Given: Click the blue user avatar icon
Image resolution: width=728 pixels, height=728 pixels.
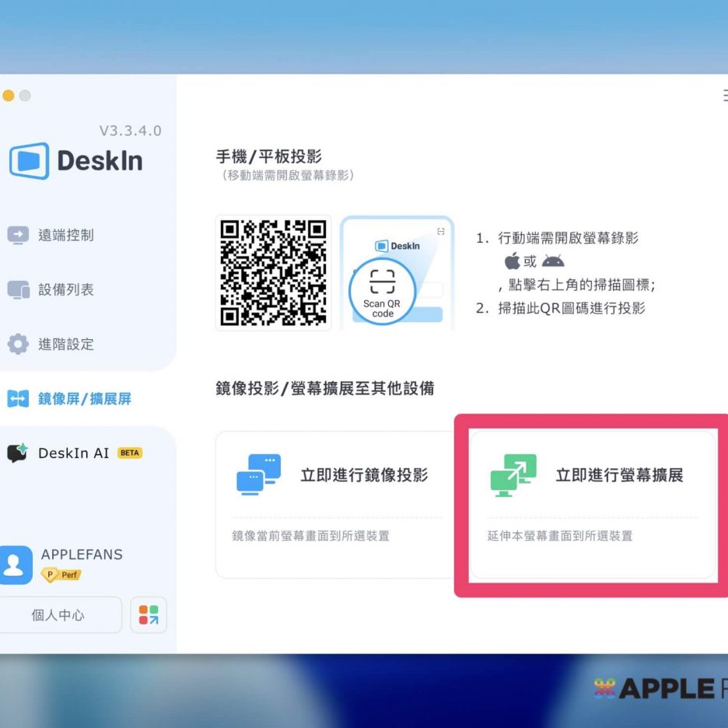Looking at the screenshot, I should pyautogui.click(x=16, y=565).
